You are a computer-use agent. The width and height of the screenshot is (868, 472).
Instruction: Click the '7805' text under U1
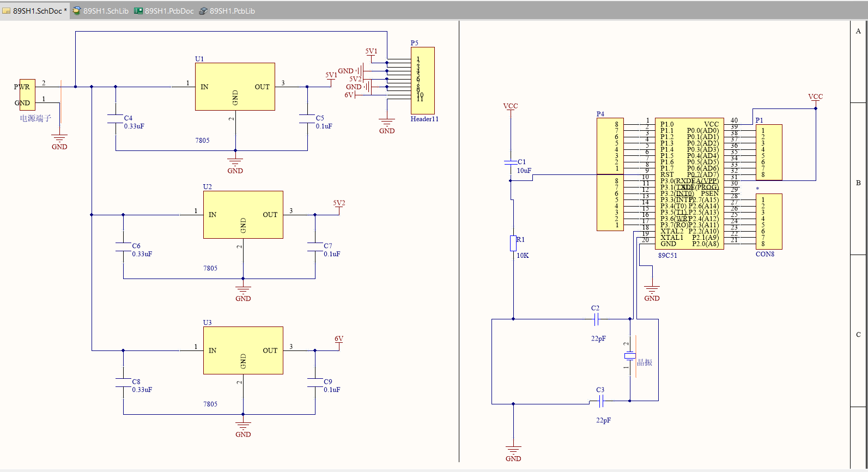click(202, 140)
